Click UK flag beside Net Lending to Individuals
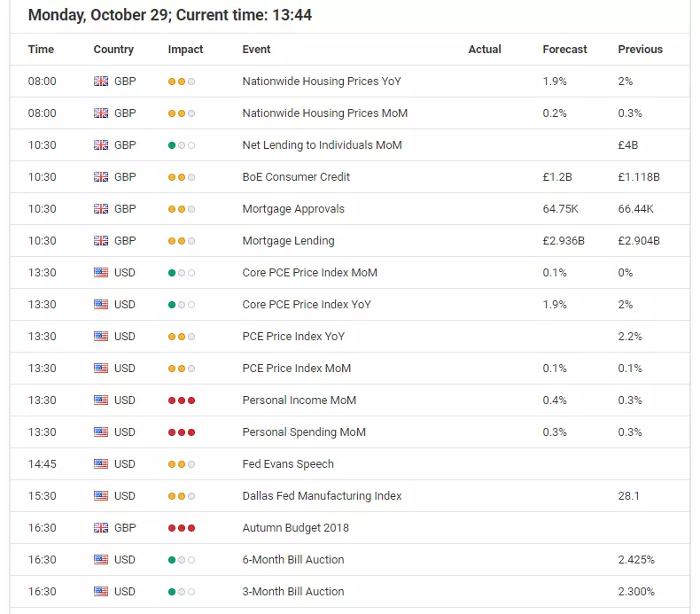 pos(101,145)
